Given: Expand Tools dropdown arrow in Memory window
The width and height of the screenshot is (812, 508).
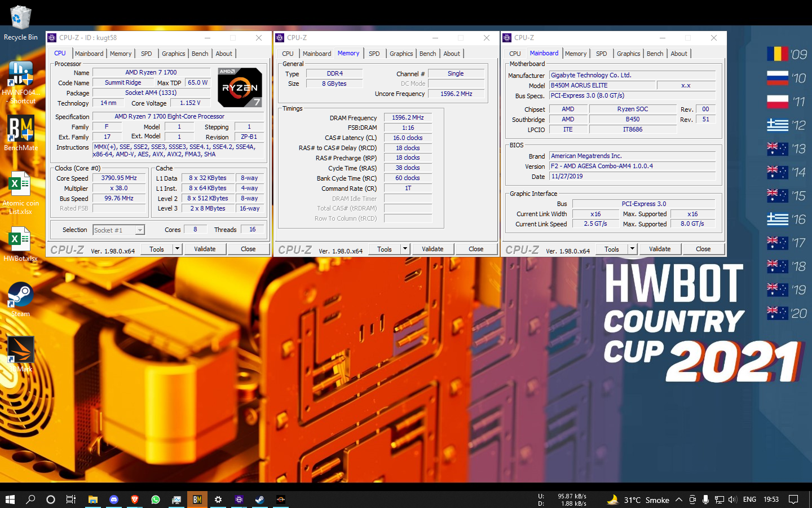Looking at the screenshot, I should (x=405, y=249).
